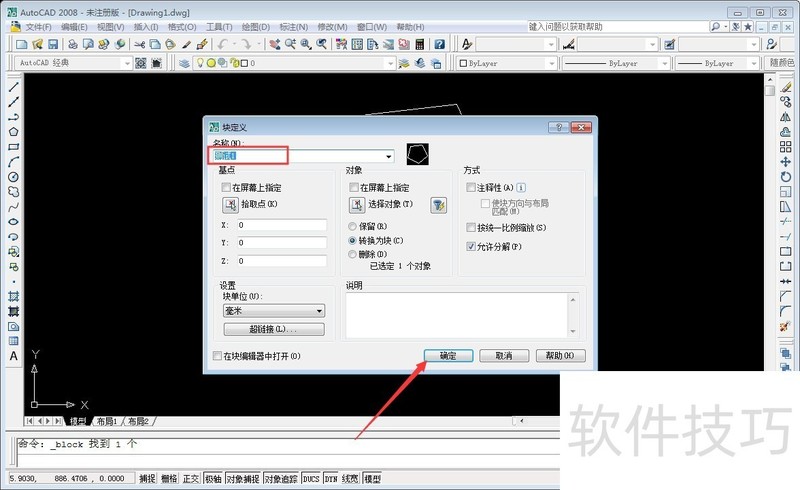Open the ByLayer color dropdown
Screen dimensions: 800x490
pos(551,63)
